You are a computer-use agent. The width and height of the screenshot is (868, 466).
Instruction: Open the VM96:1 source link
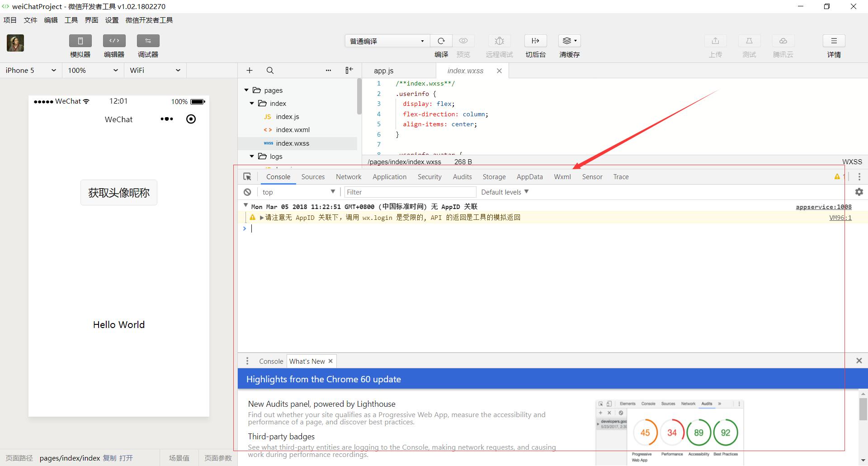840,218
